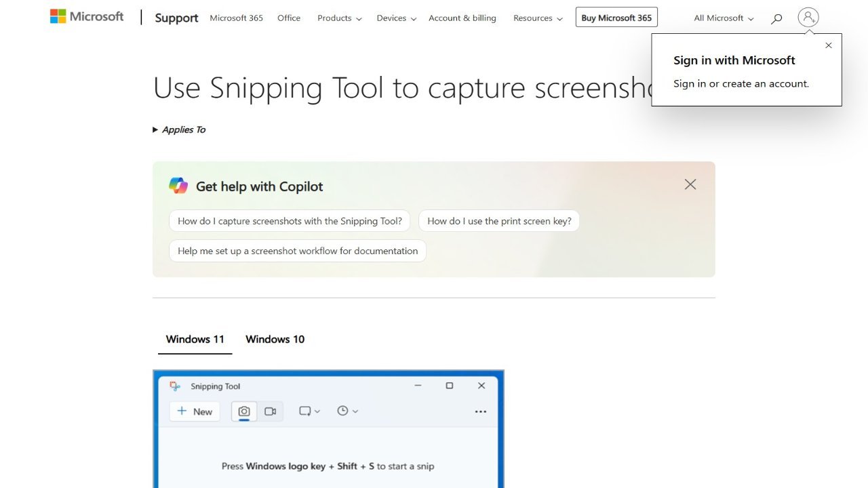This screenshot has height=488, width=868.
Task: Click 'Sign in or create an account.' text
Action: [741, 83]
